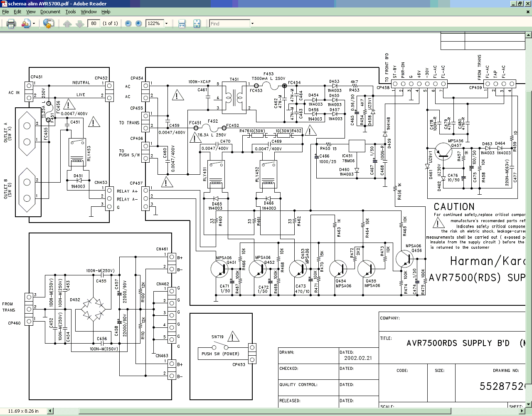Click the horizontal scrollbar left arrow
532x416 pixels.
51,411
